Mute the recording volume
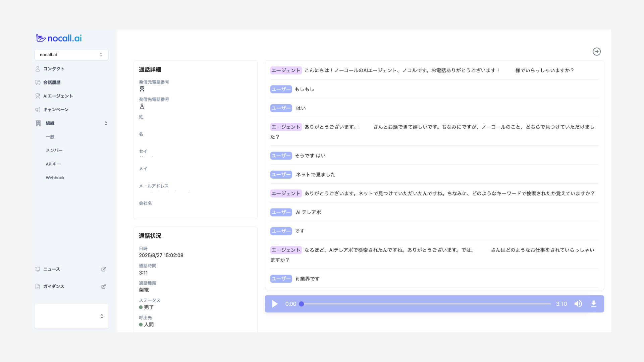644x362 pixels. point(578,304)
